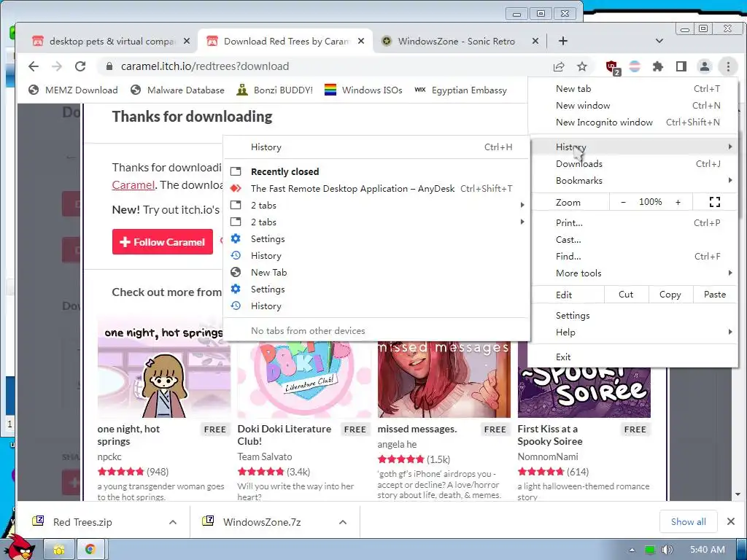Expand the second '2 tabs' submenu
The width and height of the screenshot is (747, 560).
[376, 222]
